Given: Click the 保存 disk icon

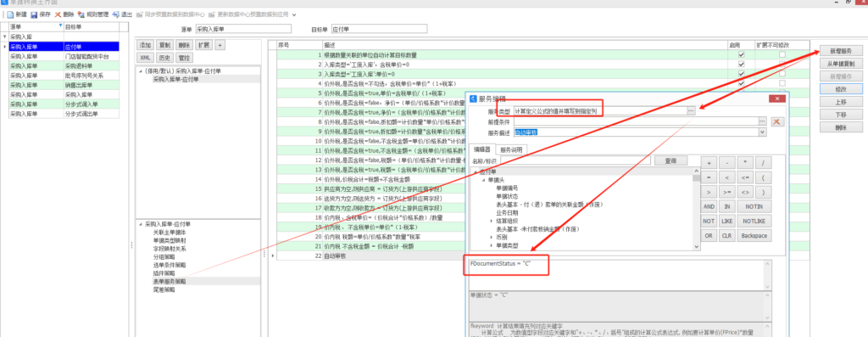Looking at the screenshot, I should coord(34,14).
